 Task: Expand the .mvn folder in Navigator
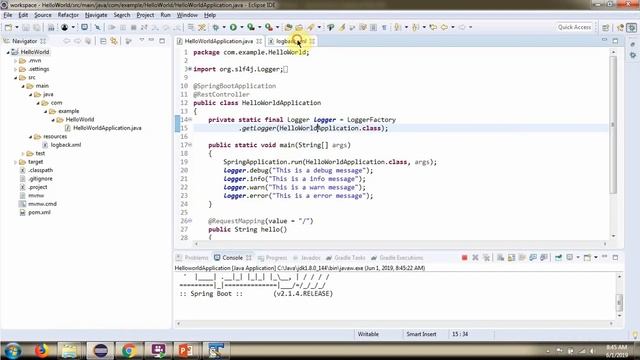pyautogui.click(x=16, y=61)
